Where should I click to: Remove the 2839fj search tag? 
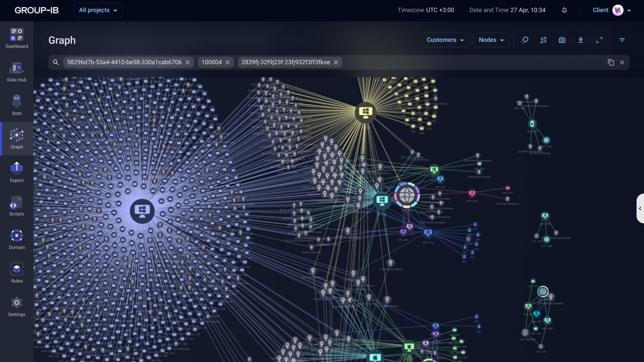point(336,62)
